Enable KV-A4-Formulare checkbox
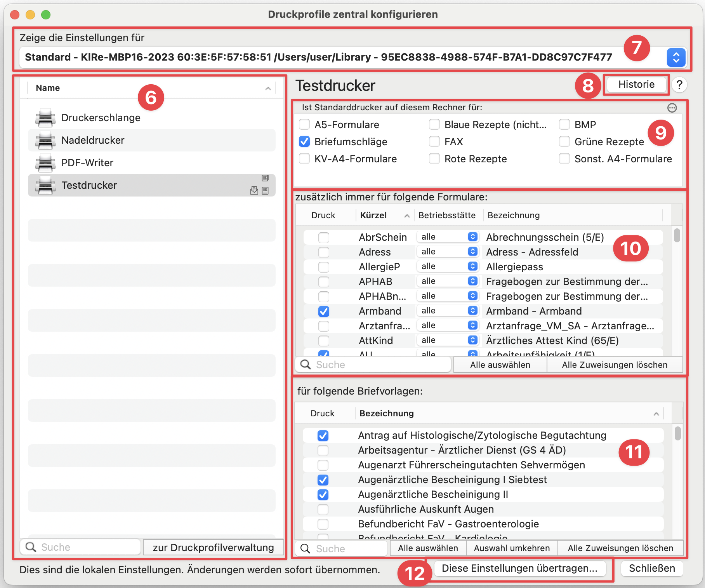Viewport: 705px width, 588px height. coord(304,158)
